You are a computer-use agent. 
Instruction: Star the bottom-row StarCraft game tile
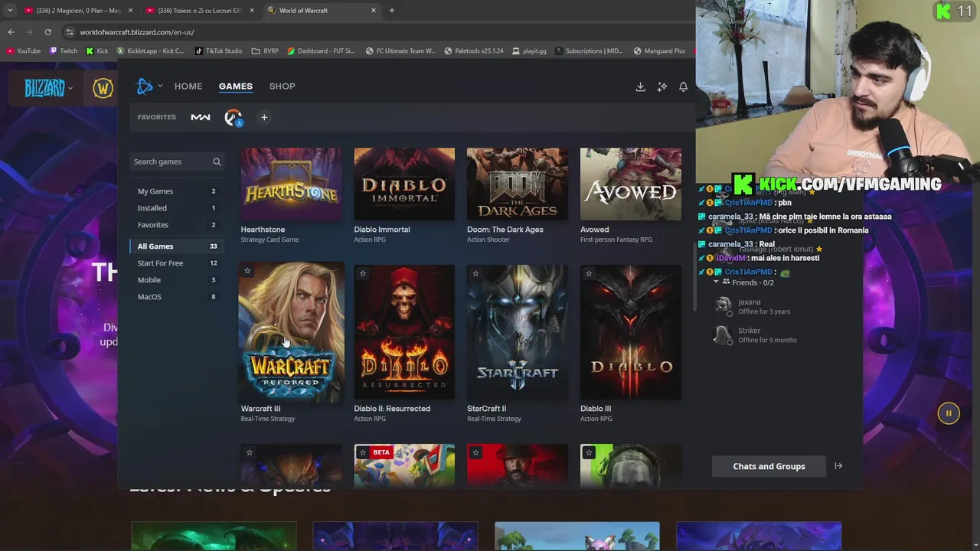click(250, 453)
